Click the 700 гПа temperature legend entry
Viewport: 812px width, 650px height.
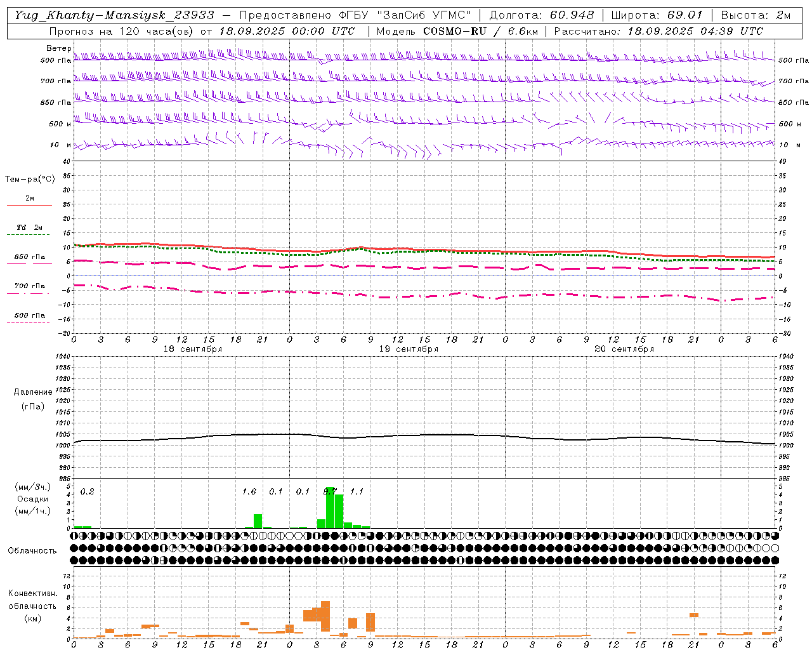click(x=30, y=286)
